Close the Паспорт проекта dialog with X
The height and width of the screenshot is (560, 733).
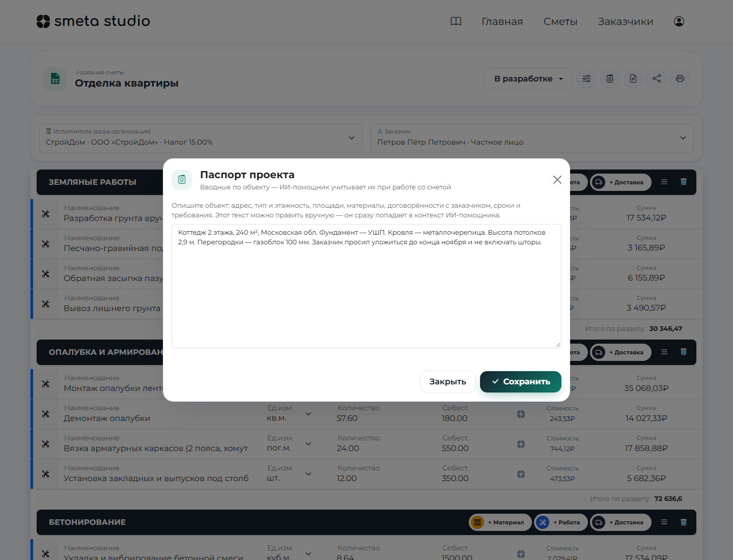[x=557, y=180]
